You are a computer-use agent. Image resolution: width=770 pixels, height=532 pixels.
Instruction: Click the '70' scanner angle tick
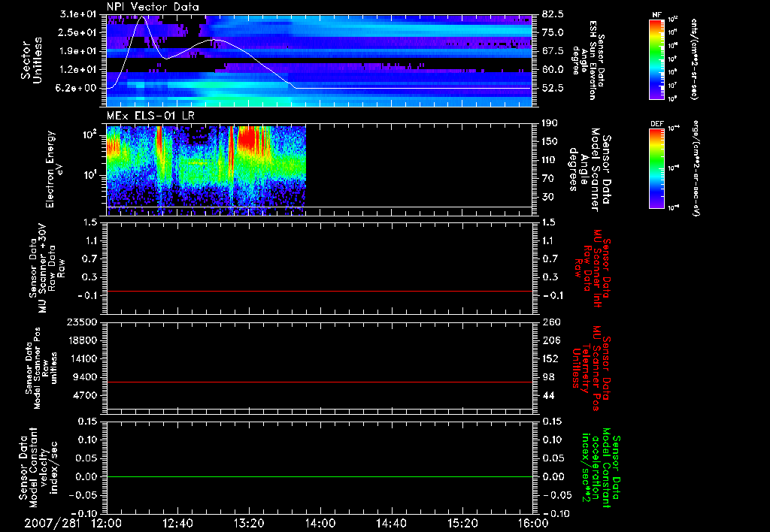pyautogui.click(x=548, y=179)
